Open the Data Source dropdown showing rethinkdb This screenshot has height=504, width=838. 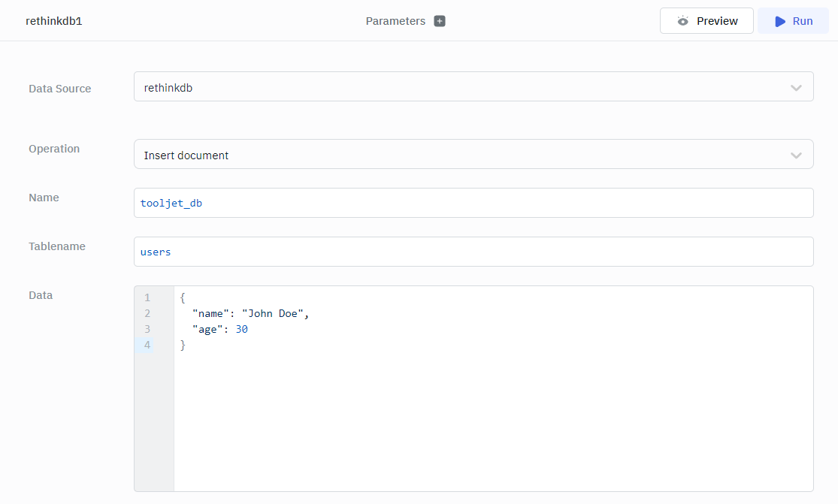point(473,87)
